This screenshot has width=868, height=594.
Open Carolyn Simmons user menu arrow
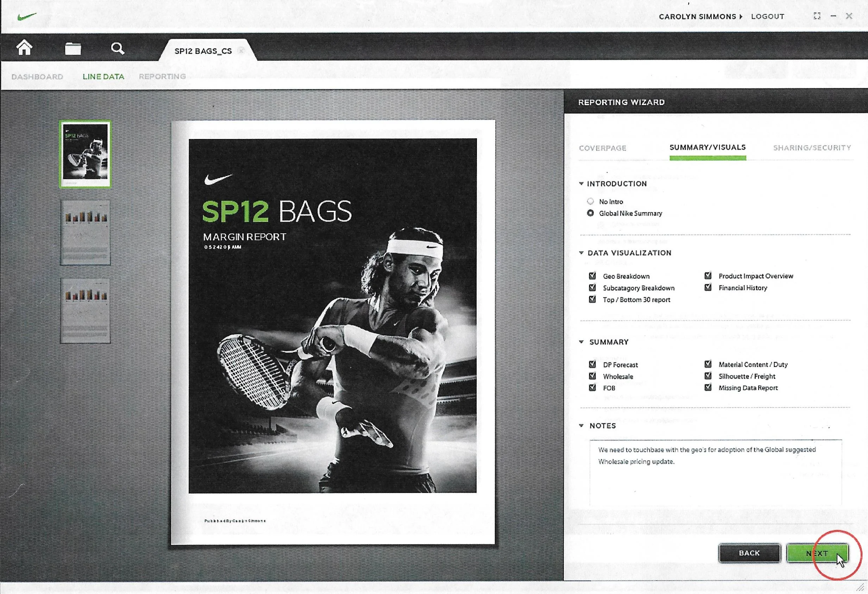(741, 17)
